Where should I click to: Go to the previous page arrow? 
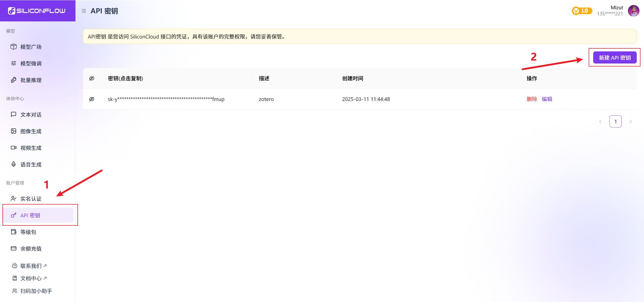600,122
